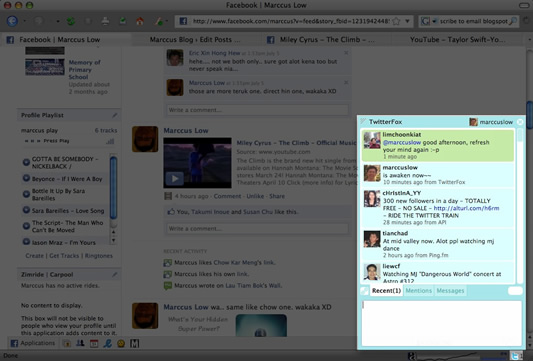533x361 pixels.
Task: Edit the Profile Playlist box pencil icon
Action: 115,115
